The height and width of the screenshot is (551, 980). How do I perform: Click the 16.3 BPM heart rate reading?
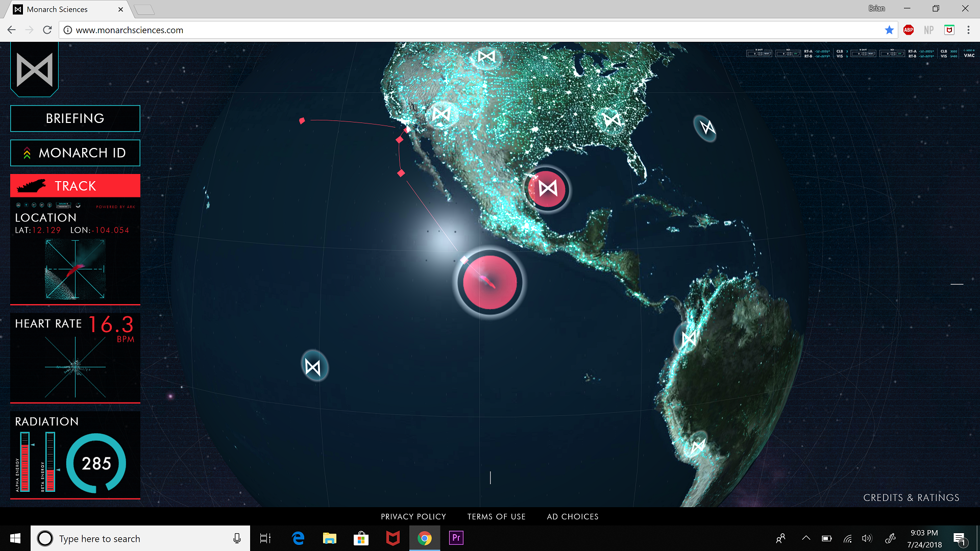click(111, 329)
